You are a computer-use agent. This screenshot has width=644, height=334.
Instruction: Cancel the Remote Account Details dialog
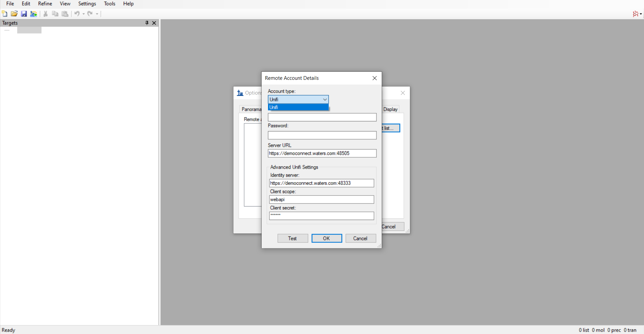[360, 238]
